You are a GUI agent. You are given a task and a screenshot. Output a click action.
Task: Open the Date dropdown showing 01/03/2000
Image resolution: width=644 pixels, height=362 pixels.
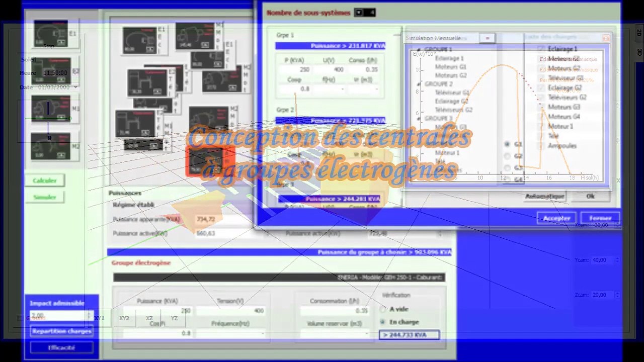pos(75,87)
